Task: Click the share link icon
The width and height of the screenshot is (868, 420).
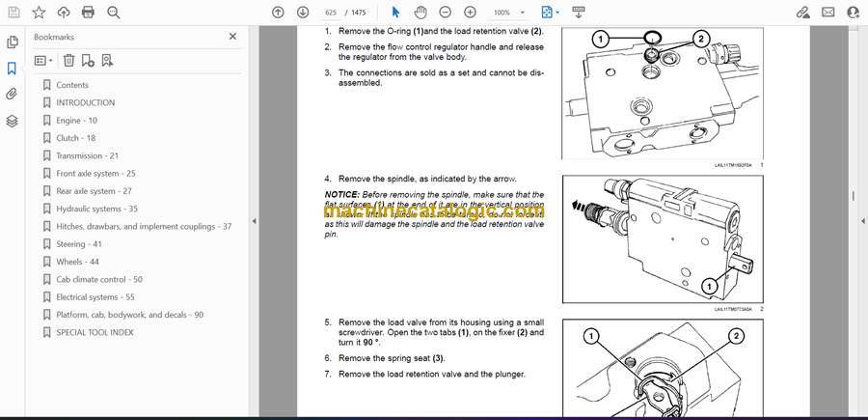Action: tap(802, 13)
